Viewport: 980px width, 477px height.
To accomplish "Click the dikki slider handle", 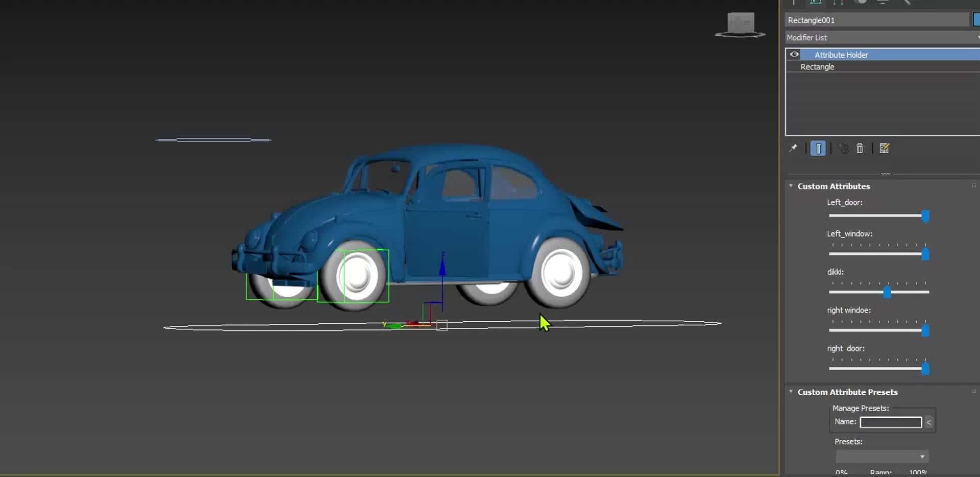I will (887, 292).
